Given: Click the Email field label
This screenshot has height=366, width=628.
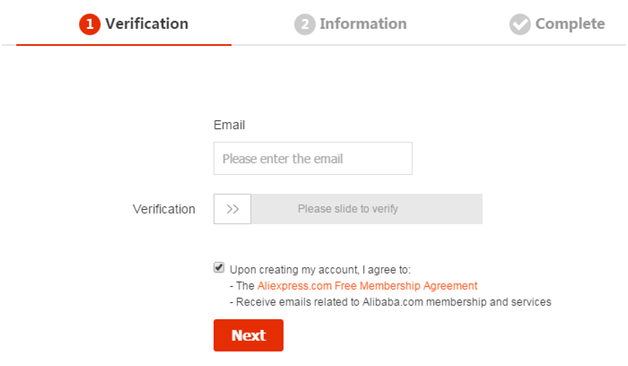Looking at the screenshot, I should (229, 125).
